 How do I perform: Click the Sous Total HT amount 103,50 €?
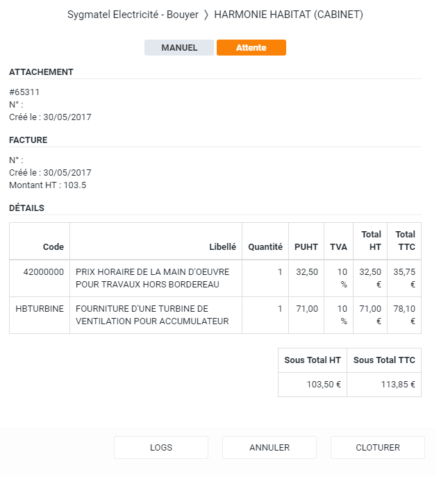tap(324, 385)
